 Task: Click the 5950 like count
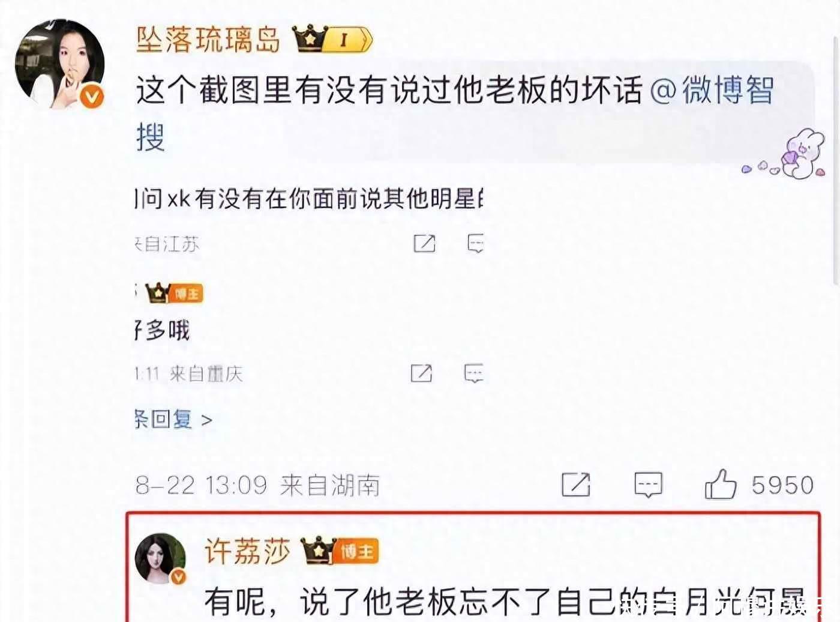[x=783, y=485]
